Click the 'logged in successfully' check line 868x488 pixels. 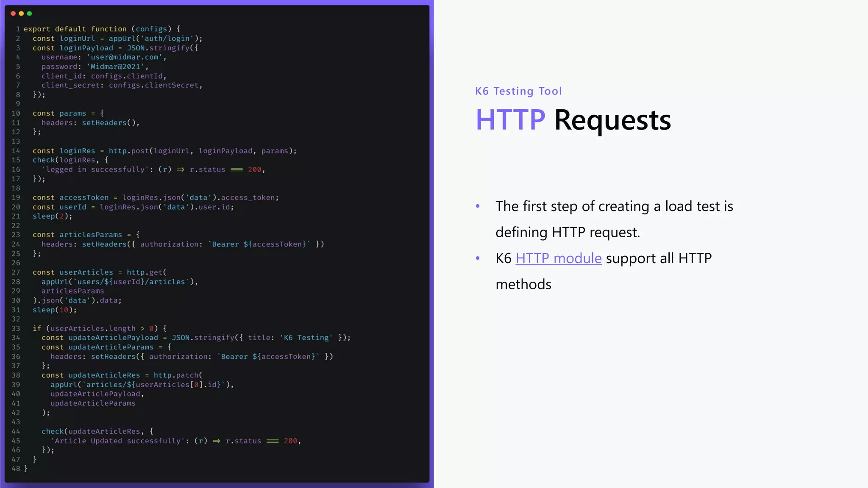coord(153,169)
